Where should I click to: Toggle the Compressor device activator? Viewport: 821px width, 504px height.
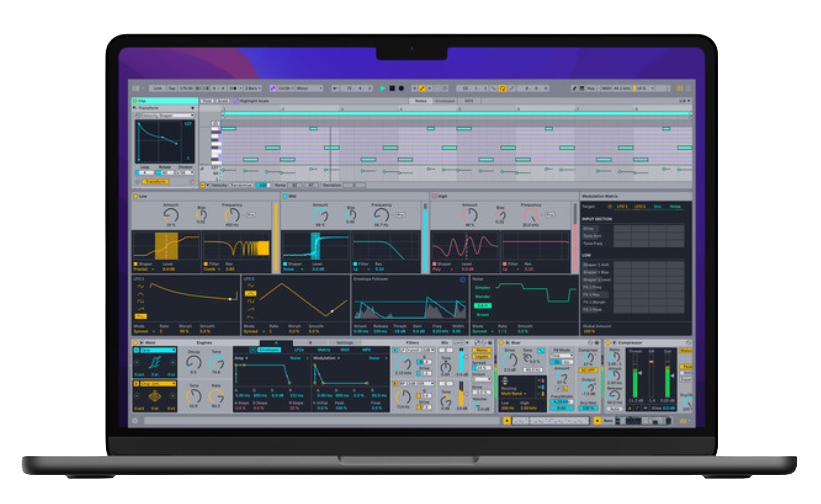[608, 343]
